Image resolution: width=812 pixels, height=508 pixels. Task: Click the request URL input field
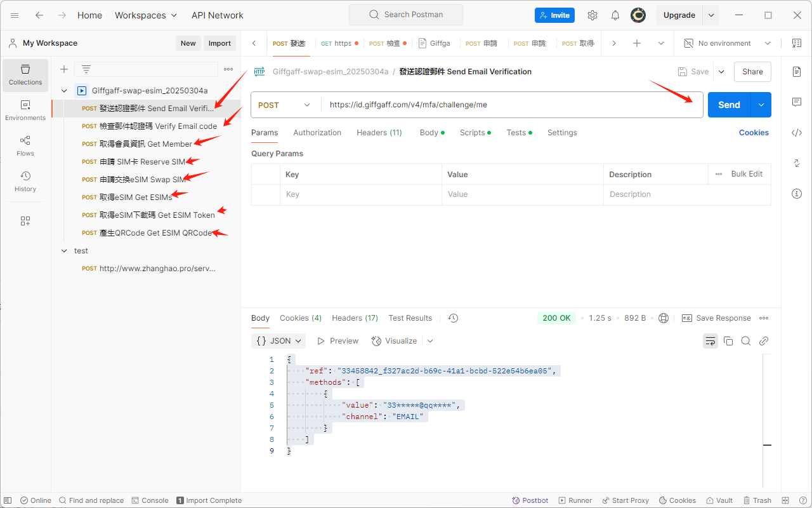tap(507, 105)
